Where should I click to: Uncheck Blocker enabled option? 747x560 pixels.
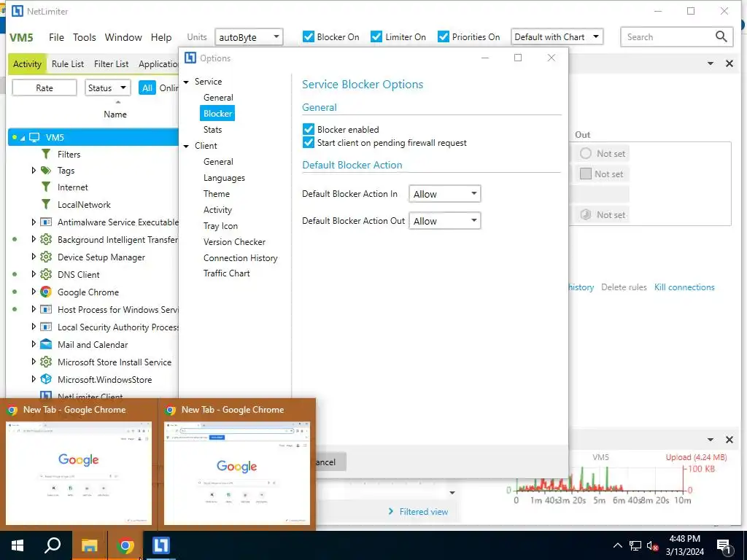(309, 129)
